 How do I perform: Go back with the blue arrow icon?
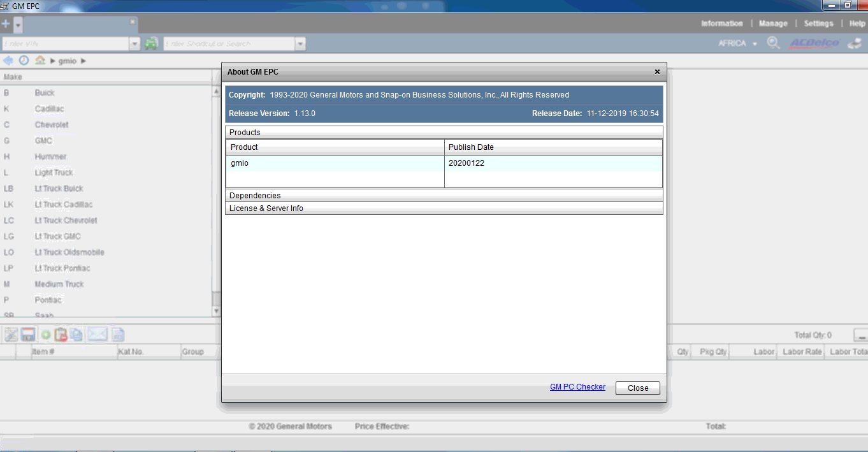click(x=8, y=61)
